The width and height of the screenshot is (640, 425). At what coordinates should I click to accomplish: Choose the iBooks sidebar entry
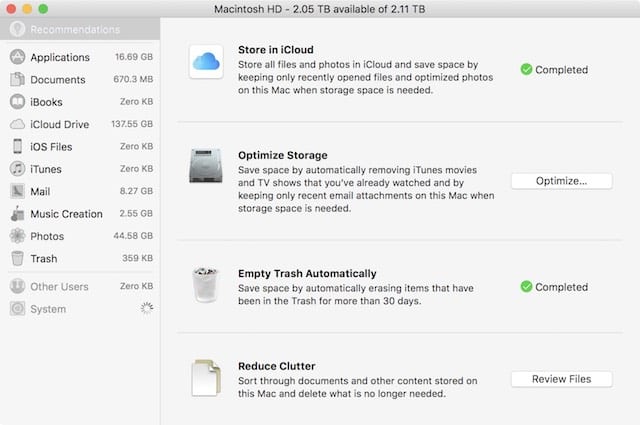[48, 102]
